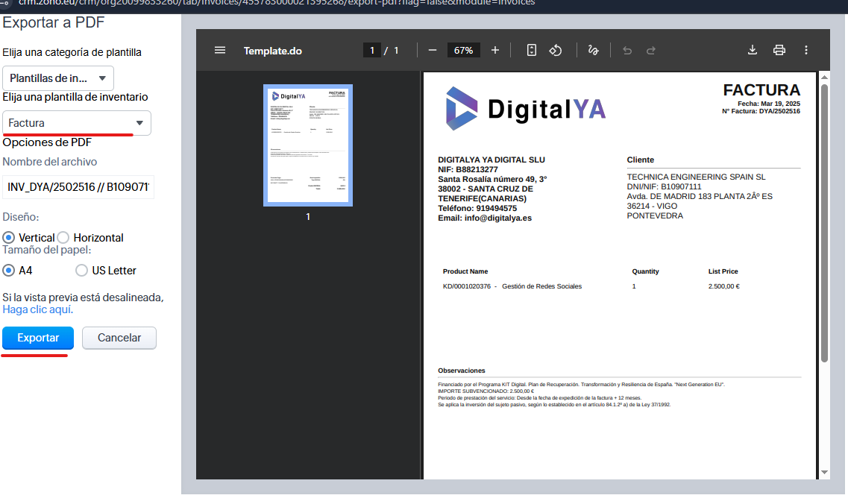Screen dimensions: 848x504
Task: Zoom in using the plus icon
Action: click(495, 51)
